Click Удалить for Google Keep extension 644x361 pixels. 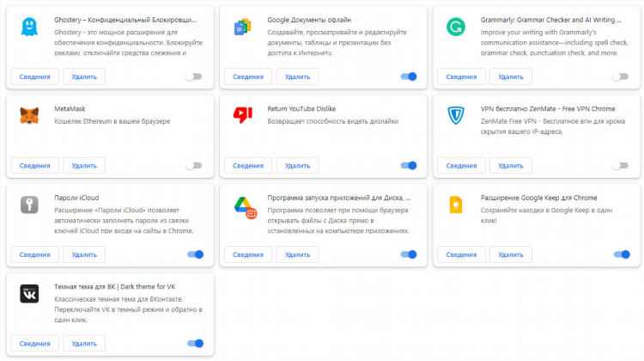[511, 254]
